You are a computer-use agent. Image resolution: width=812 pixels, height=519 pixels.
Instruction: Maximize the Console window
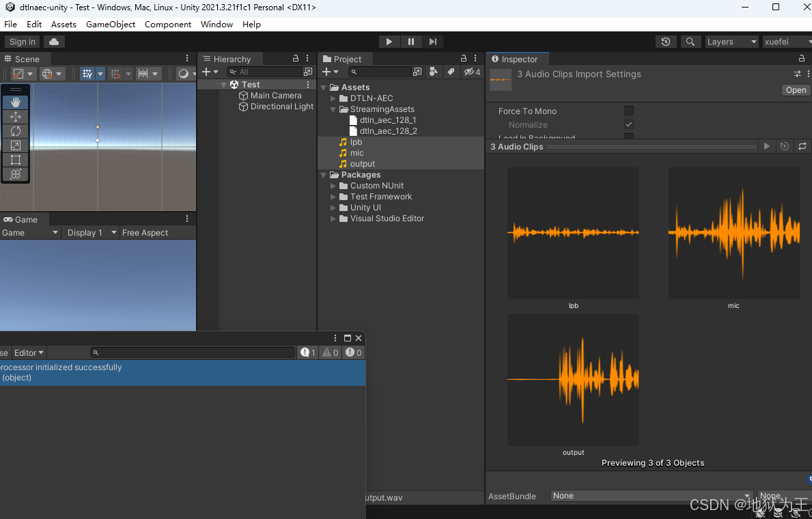[x=348, y=338]
